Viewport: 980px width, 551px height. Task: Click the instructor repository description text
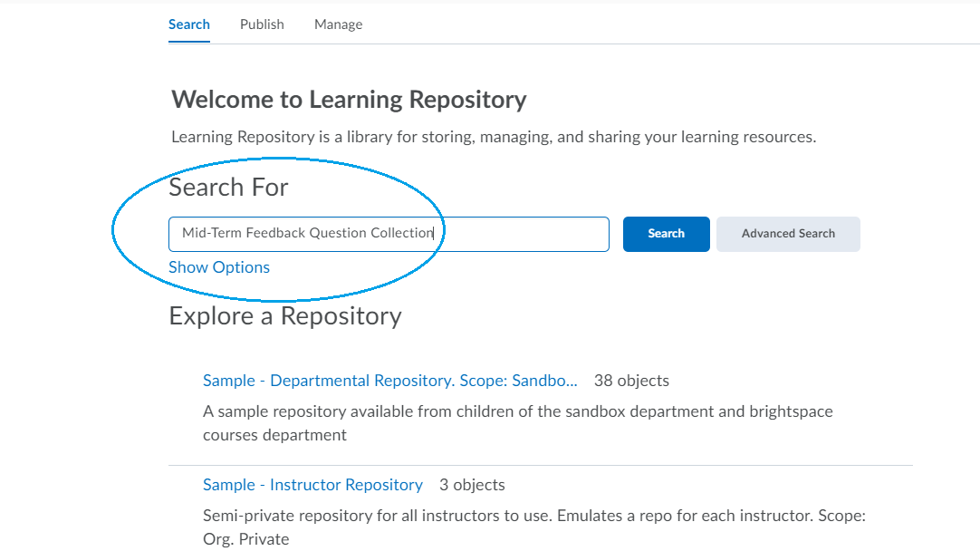click(533, 527)
